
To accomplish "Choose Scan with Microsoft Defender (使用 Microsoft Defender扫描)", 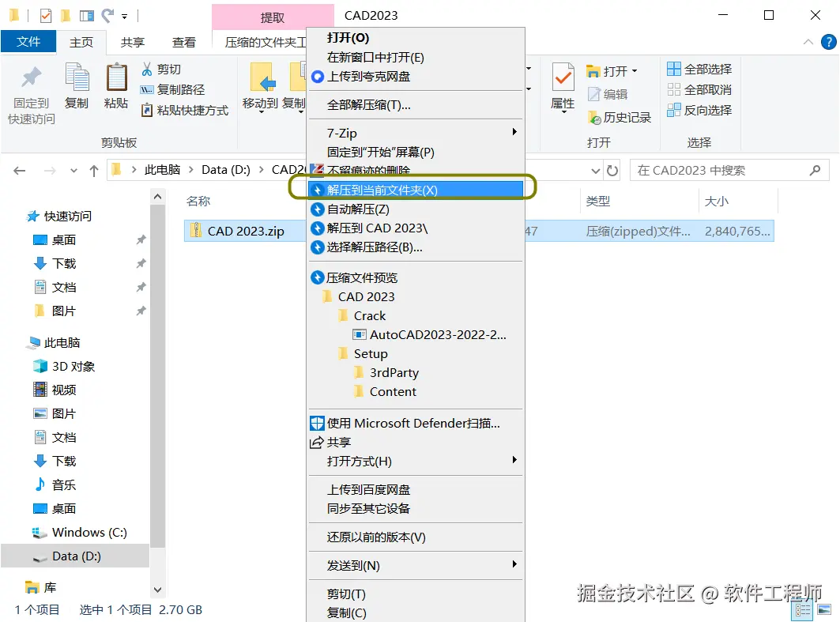I will (x=413, y=424).
